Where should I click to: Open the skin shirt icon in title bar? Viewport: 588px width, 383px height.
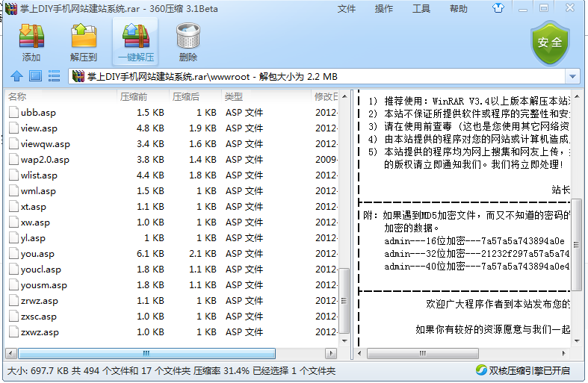(498, 8)
